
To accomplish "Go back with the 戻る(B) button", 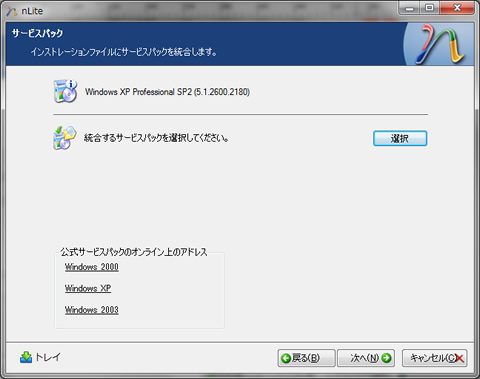I will [x=306, y=358].
